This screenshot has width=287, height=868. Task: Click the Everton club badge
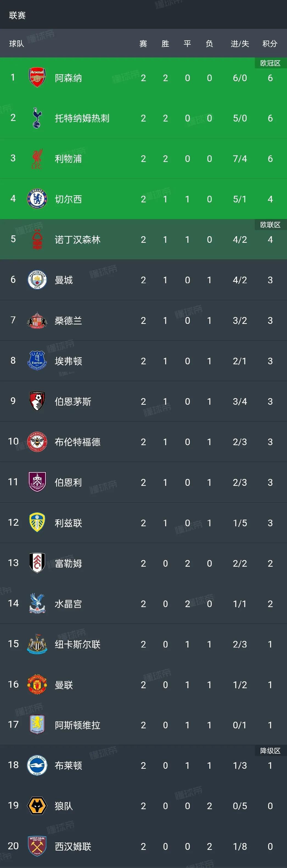click(37, 360)
